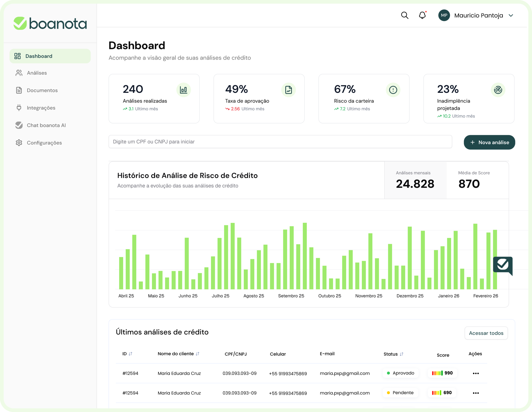Expand the Mauricio Pantoja account dropdown
Viewport: 532px width, 412px height.
(511, 16)
